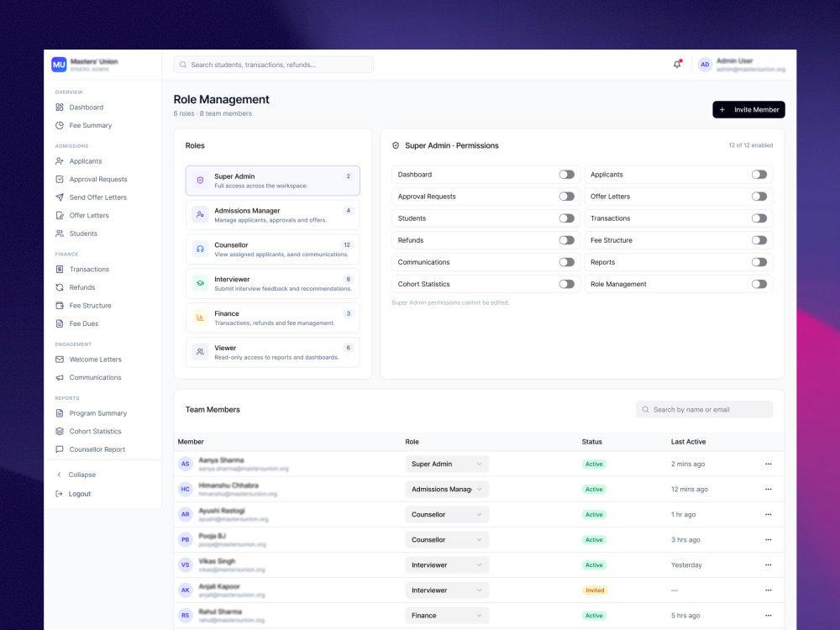Viewport: 840px width, 630px height.
Task: Click Logout in the sidebar
Action: [x=73, y=494]
